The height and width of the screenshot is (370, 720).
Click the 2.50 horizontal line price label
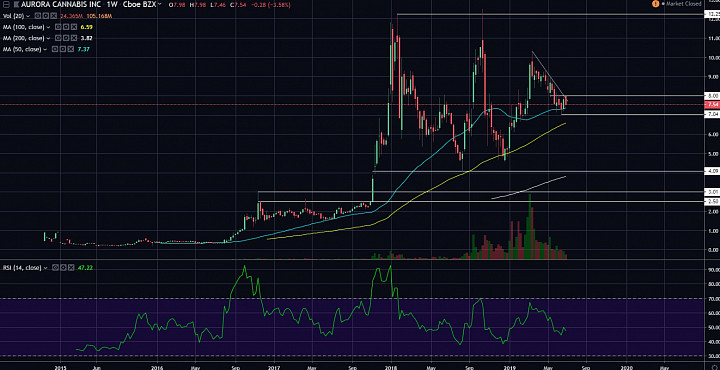[712, 202]
